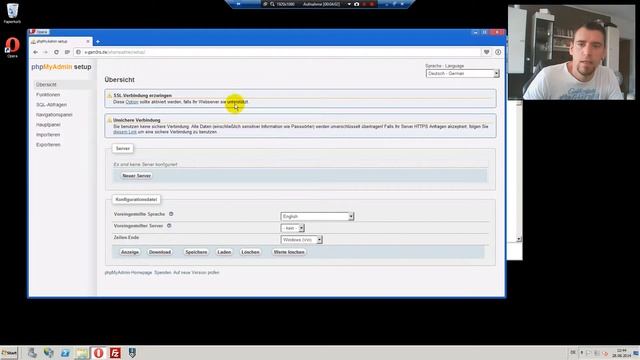640x360 pixels.
Task: Reload the page with the refresh icon
Action: 56,52
